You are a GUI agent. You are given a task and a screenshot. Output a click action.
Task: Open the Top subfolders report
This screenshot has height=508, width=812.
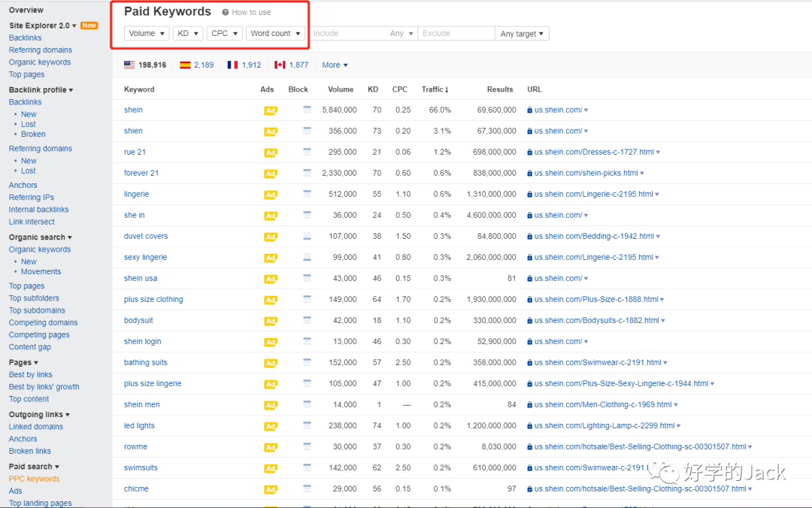point(34,298)
